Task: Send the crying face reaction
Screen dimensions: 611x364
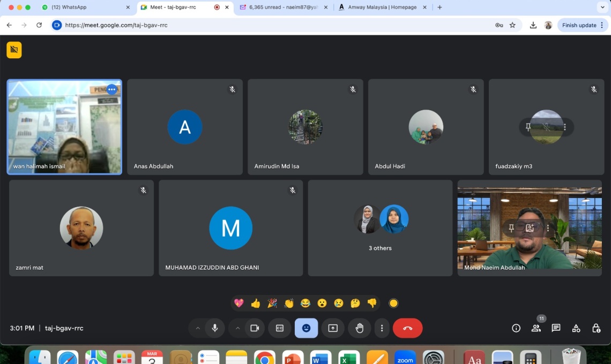Action: [x=339, y=303]
